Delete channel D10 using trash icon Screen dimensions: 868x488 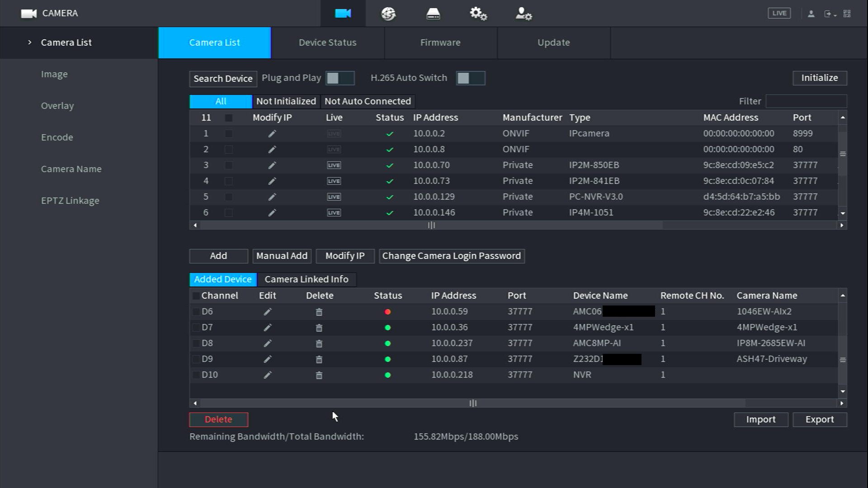[x=319, y=375]
